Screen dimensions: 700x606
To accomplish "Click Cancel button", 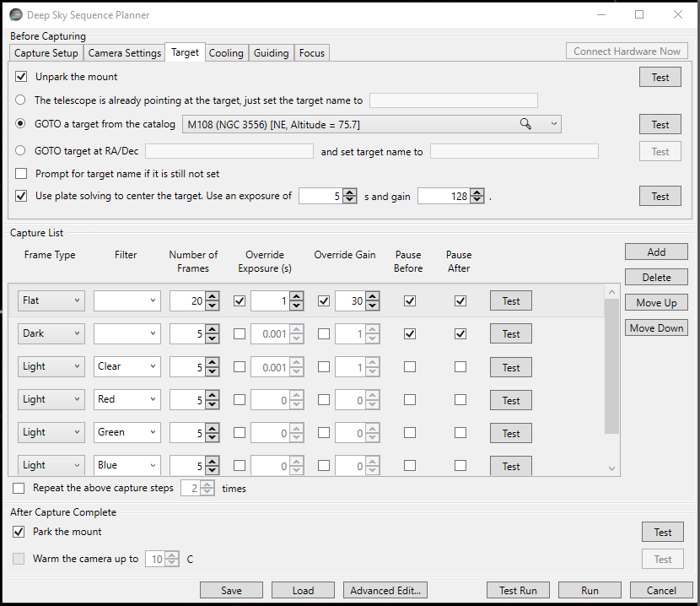I will coord(661,590).
